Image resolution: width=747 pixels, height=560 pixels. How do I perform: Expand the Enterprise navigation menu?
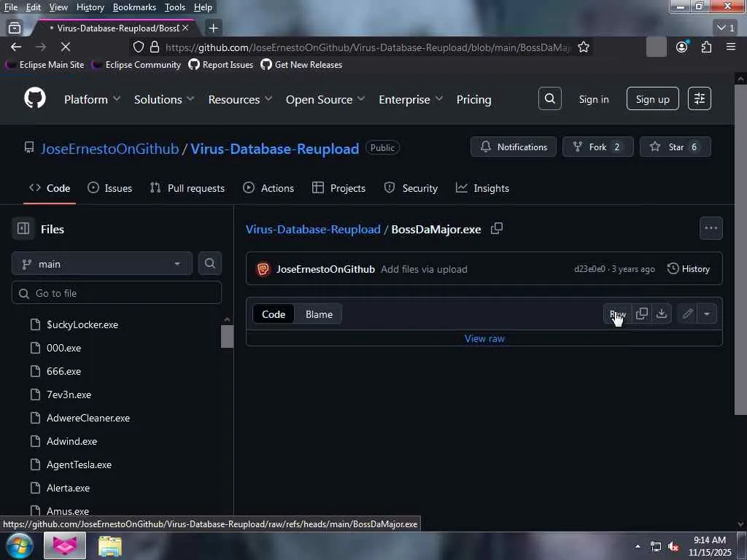[x=410, y=99]
